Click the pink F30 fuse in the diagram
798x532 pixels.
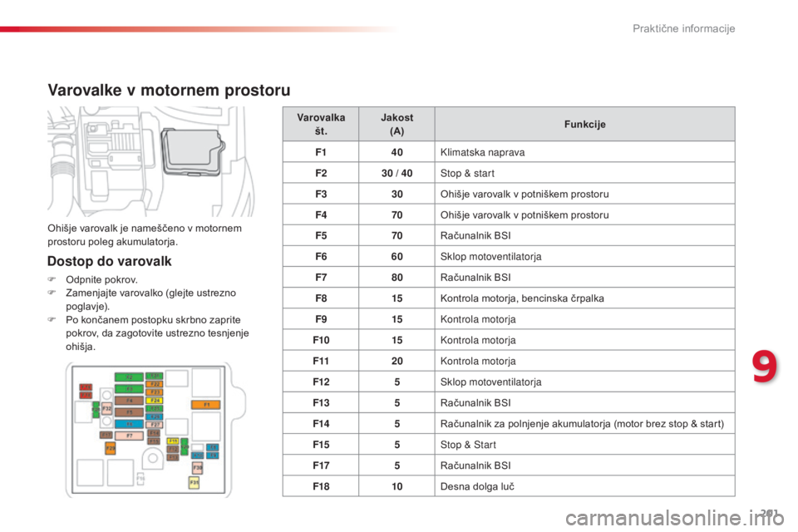tap(198, 468)
